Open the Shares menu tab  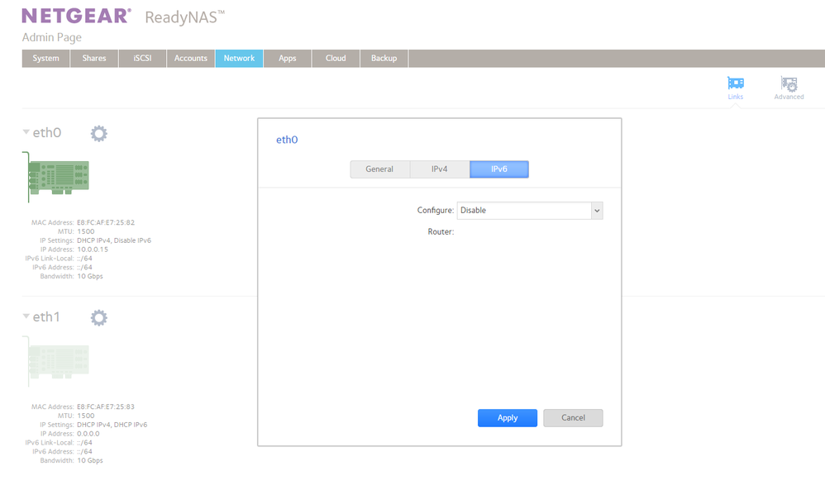(94, 59)
